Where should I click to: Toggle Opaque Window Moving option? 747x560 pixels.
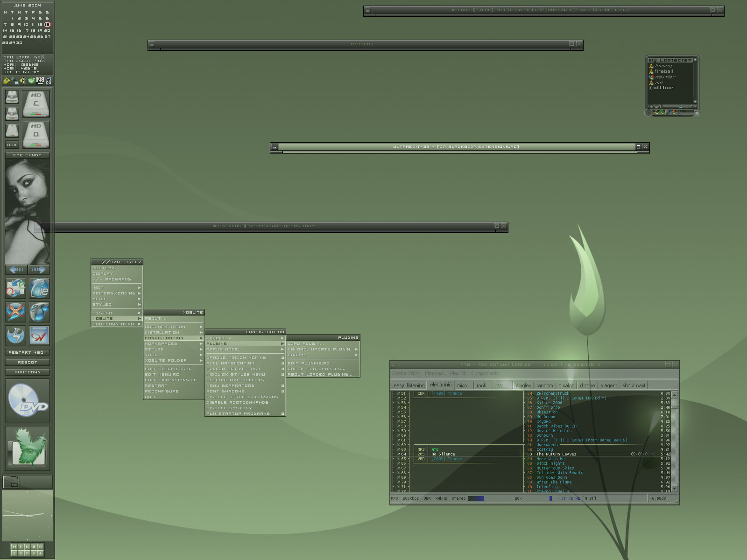(x=245, y=357)
